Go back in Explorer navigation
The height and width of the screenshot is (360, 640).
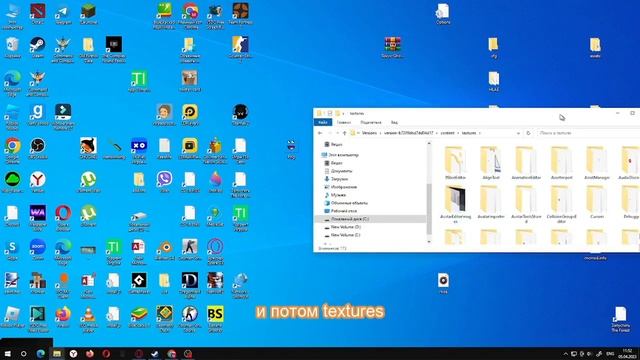[320, 133]
